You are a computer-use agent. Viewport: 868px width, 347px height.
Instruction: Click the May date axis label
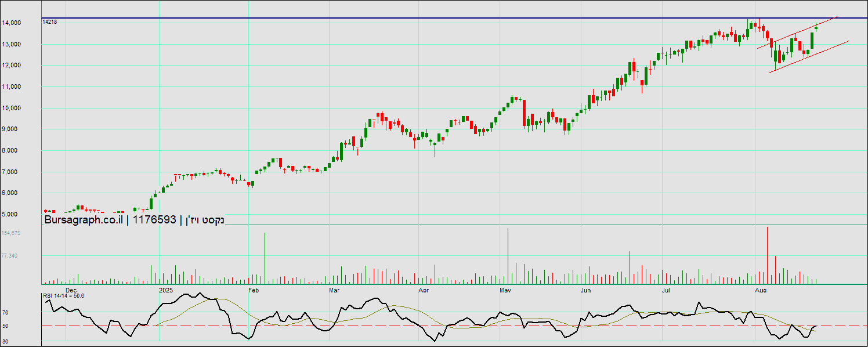point(505,290)
